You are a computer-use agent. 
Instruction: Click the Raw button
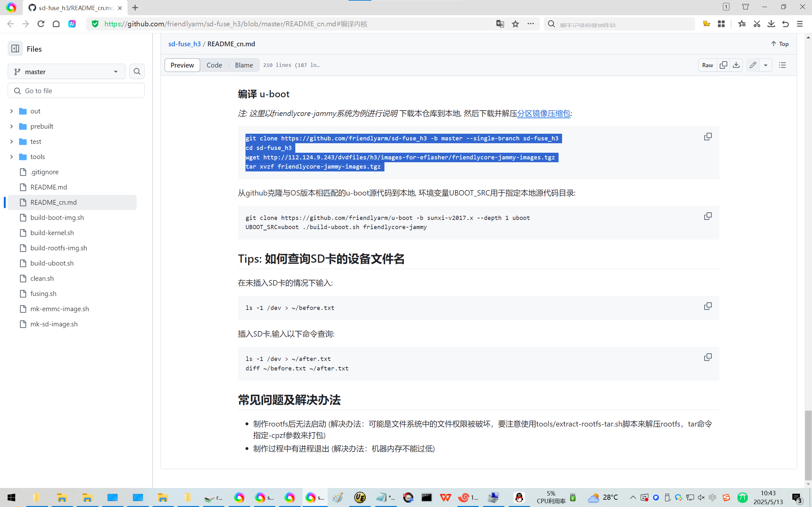pyautogui.click(x=707, y=65)
